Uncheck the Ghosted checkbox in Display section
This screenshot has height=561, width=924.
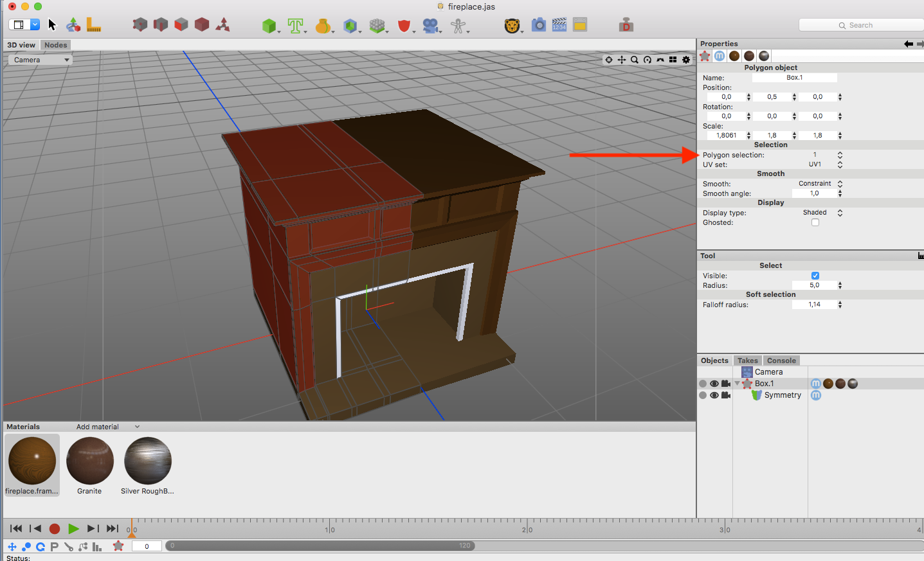[x=815, y=222]
